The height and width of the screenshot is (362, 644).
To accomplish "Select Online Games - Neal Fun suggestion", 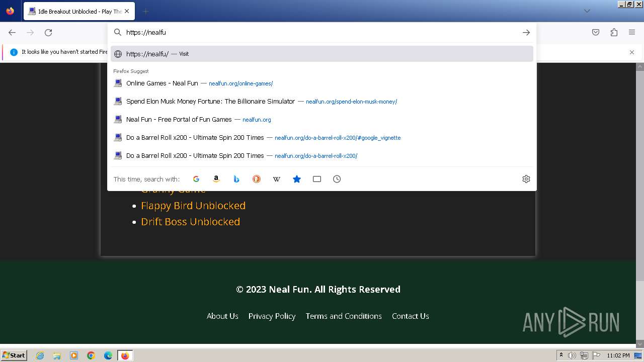I will coord(322,83).
